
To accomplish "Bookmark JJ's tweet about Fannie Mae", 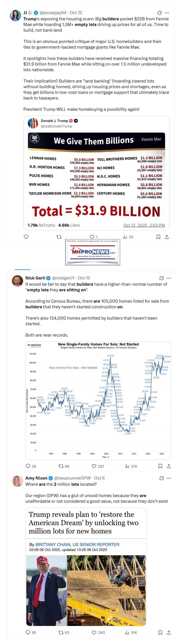I will [x=158, y=237].
